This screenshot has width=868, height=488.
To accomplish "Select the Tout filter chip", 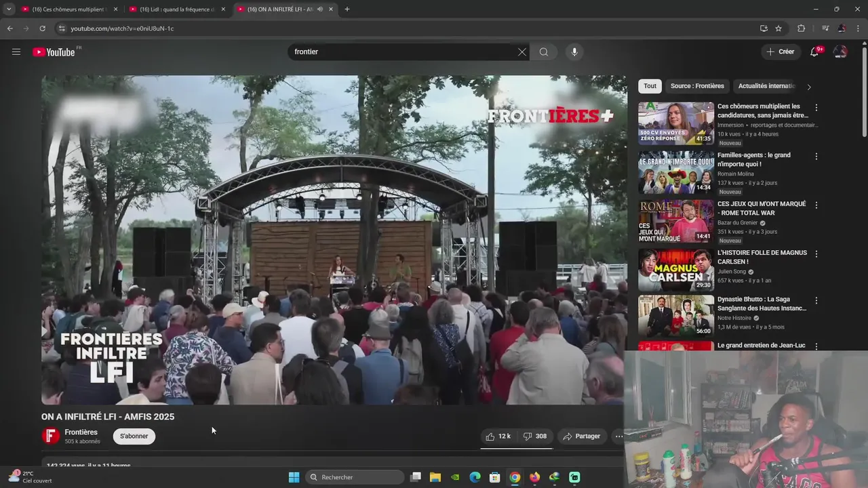I will 650,86.
